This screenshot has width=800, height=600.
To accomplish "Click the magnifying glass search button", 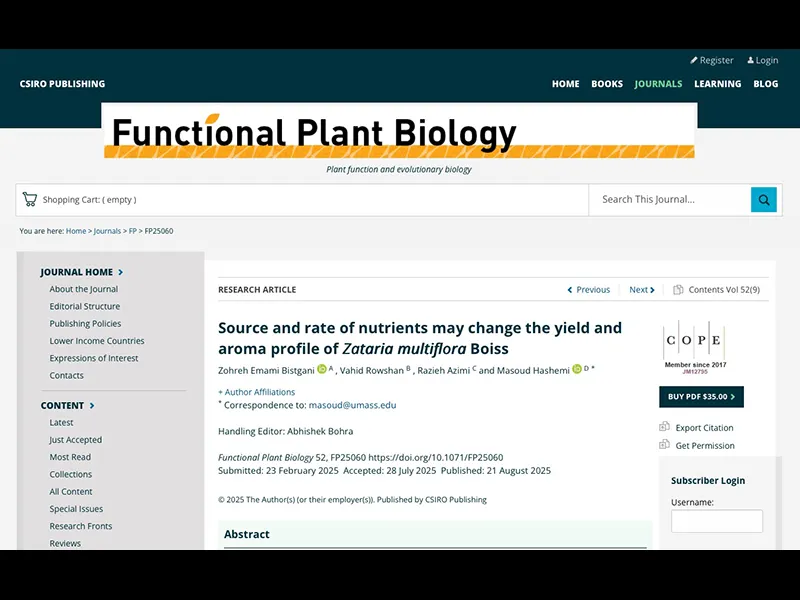I will click(x=764, y=200).
